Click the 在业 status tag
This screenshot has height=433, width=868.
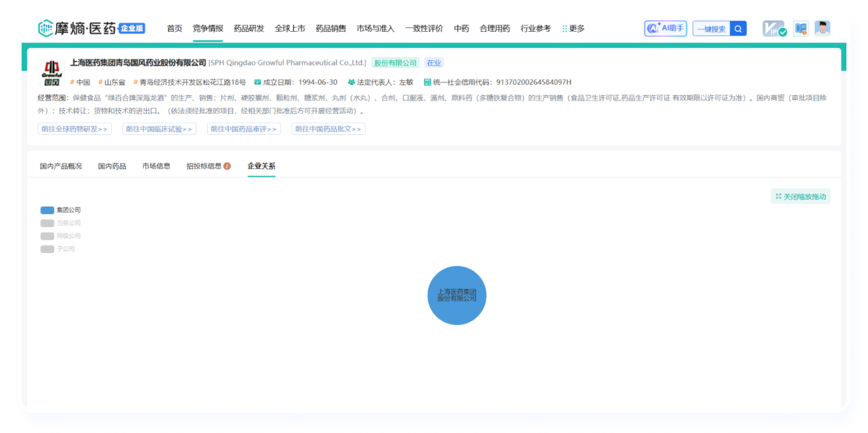coord(434,63)
